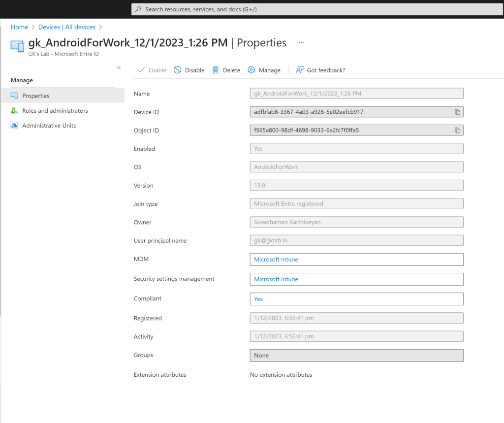Open the more options ellipsis
This screenshot has width=504, height=423.
(301, 43)
